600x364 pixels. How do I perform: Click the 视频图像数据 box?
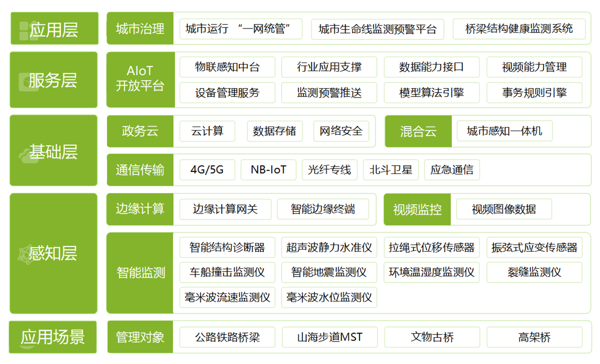pos(504,209)
